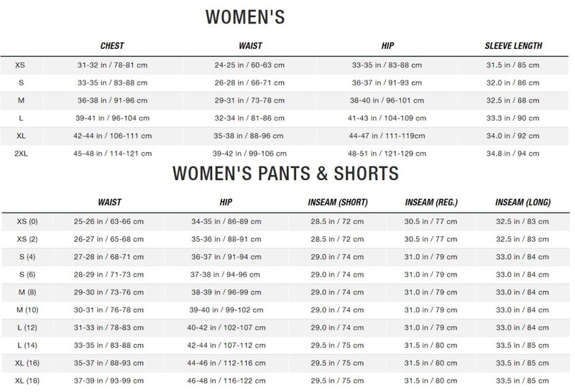The width and height of the screenshot is (575, 392).
Task: Click the XS row label in Women's table
Action: 20,65
